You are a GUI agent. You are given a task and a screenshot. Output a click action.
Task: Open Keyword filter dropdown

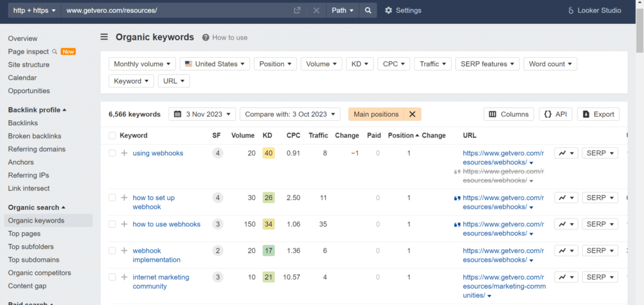tap(131, 81)
